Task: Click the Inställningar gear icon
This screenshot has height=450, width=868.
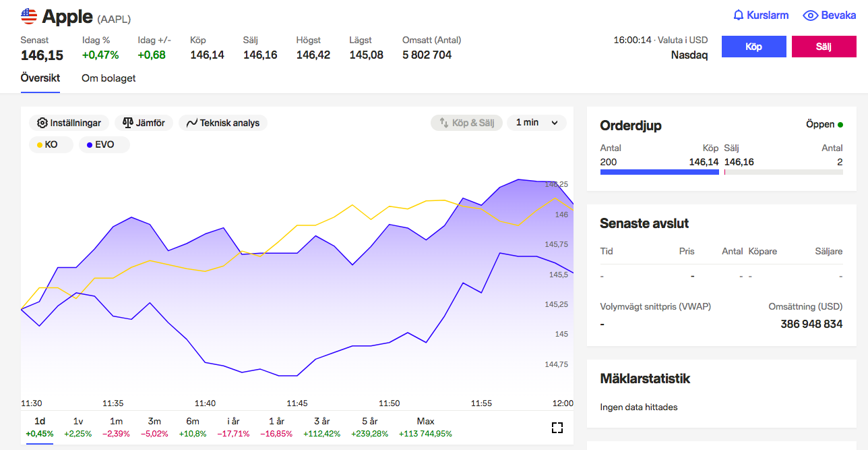Action: tap(42, 123)
